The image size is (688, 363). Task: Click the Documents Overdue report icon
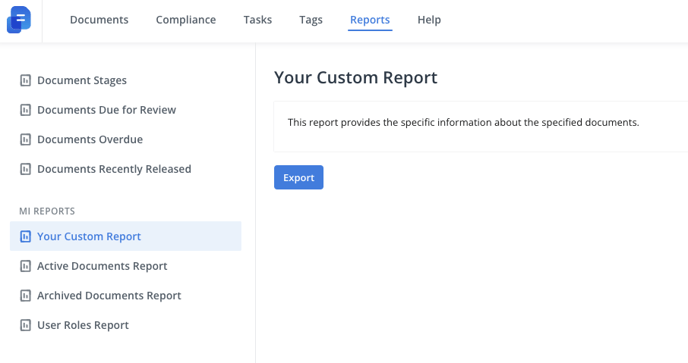coord(25,140)
